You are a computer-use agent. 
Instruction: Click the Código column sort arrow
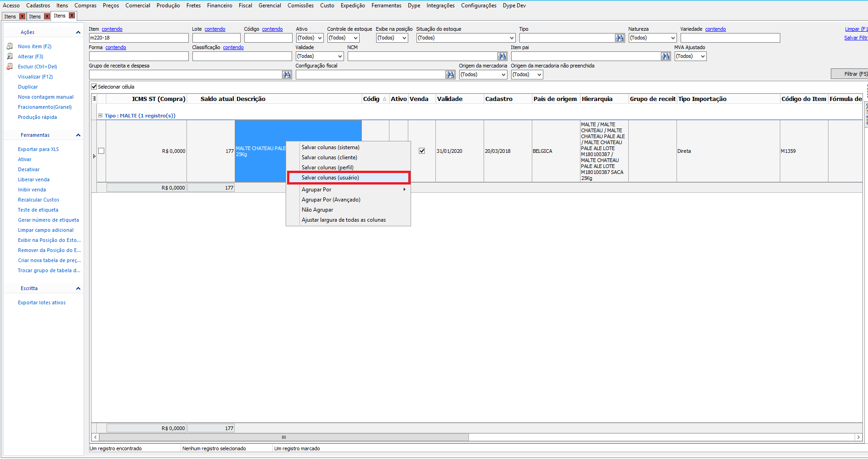coord(384,99)
